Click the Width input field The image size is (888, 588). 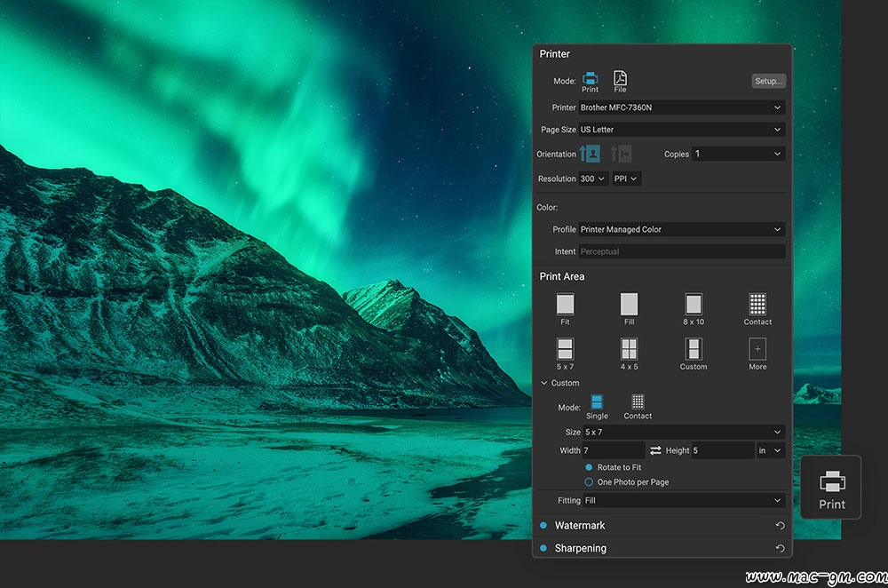(x=614, y=450)
